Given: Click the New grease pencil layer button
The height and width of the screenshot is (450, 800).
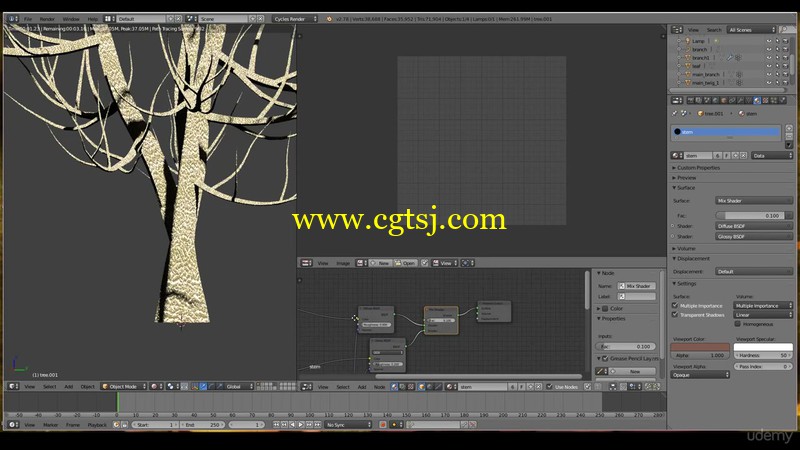Looking at the screenshot, I should tap(632, 371).
